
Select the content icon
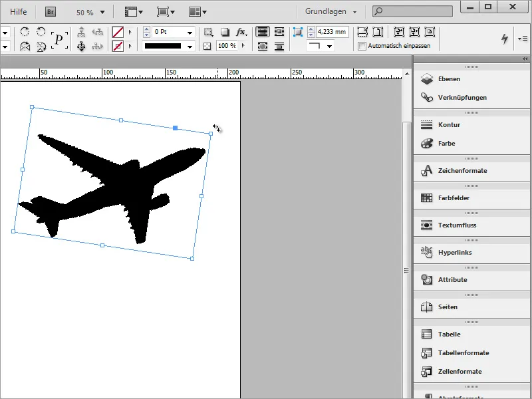click(81, 46)
